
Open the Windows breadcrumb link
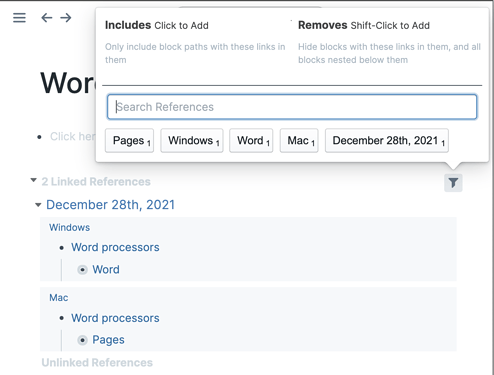coord(69,228)
